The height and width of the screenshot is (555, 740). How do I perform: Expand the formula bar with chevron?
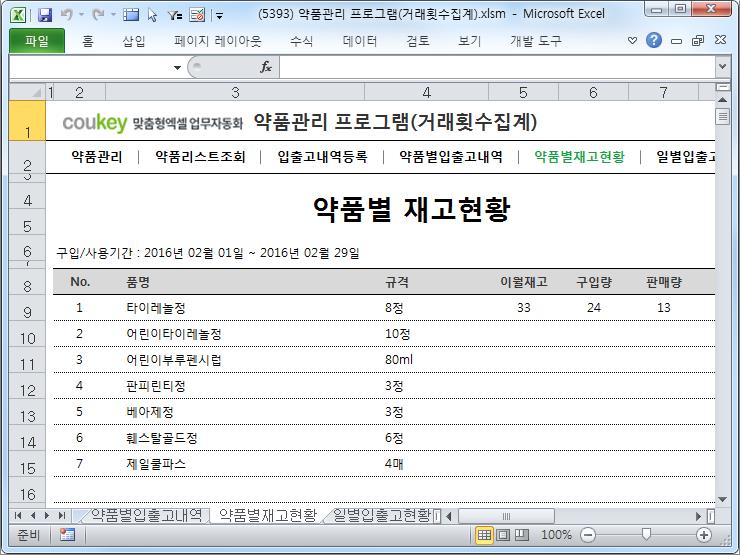722,67
